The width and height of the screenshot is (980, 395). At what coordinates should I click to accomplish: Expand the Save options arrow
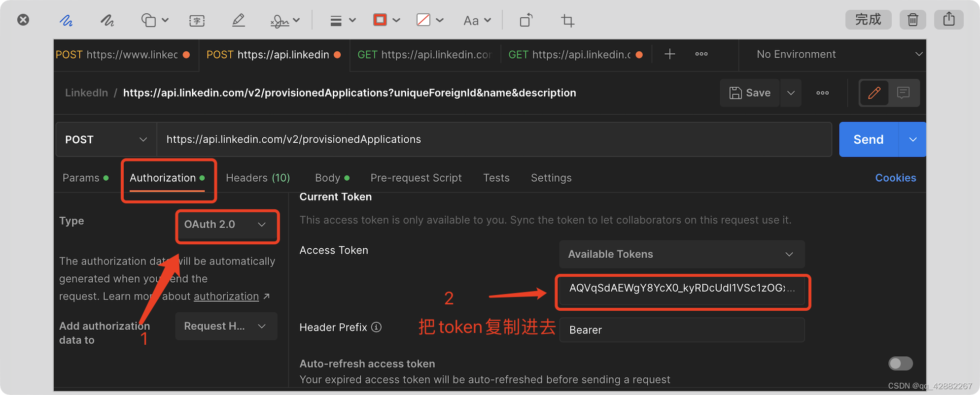tap(791, 93)
